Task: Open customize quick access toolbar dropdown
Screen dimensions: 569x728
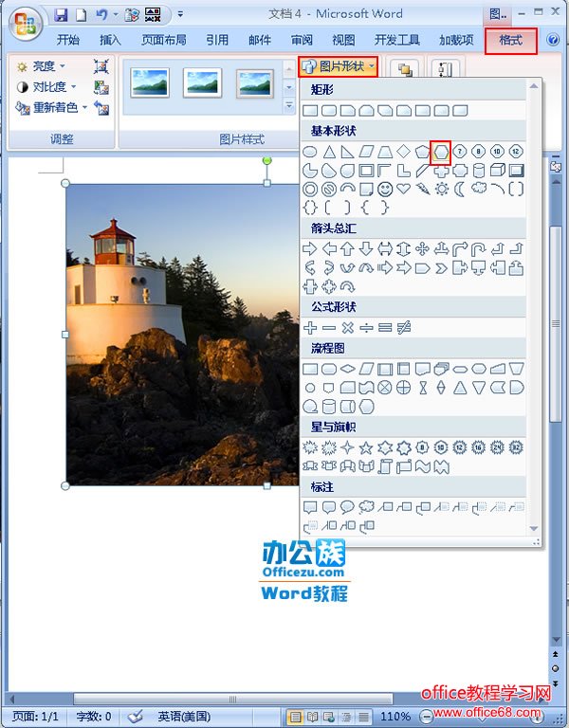Action: point(180,15)
